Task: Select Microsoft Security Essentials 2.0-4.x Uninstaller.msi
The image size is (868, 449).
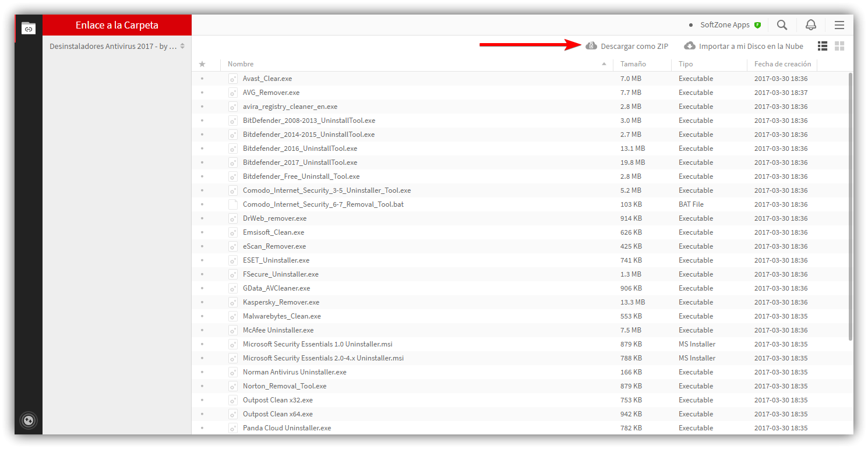Action: click(x=323, y=358)
